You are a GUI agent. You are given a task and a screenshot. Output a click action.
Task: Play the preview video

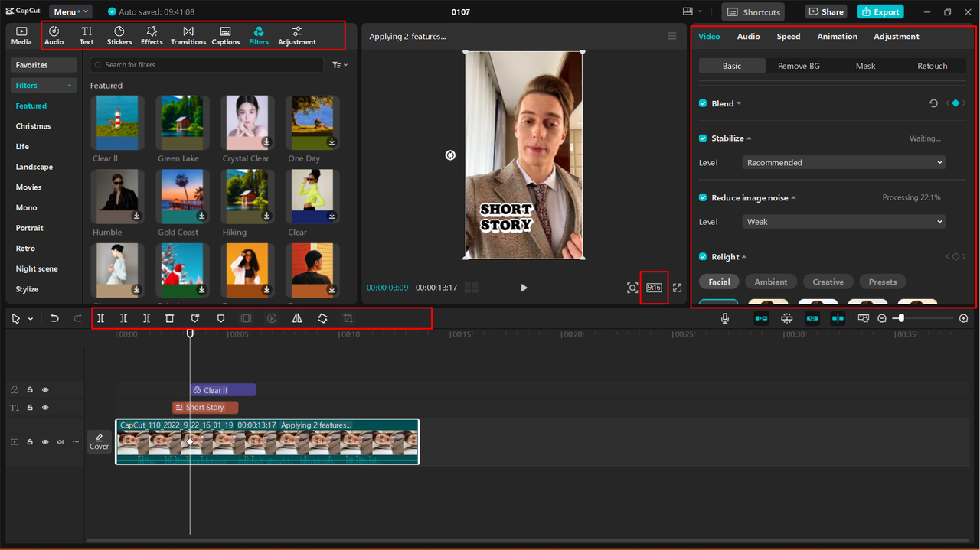coord(524,288)
